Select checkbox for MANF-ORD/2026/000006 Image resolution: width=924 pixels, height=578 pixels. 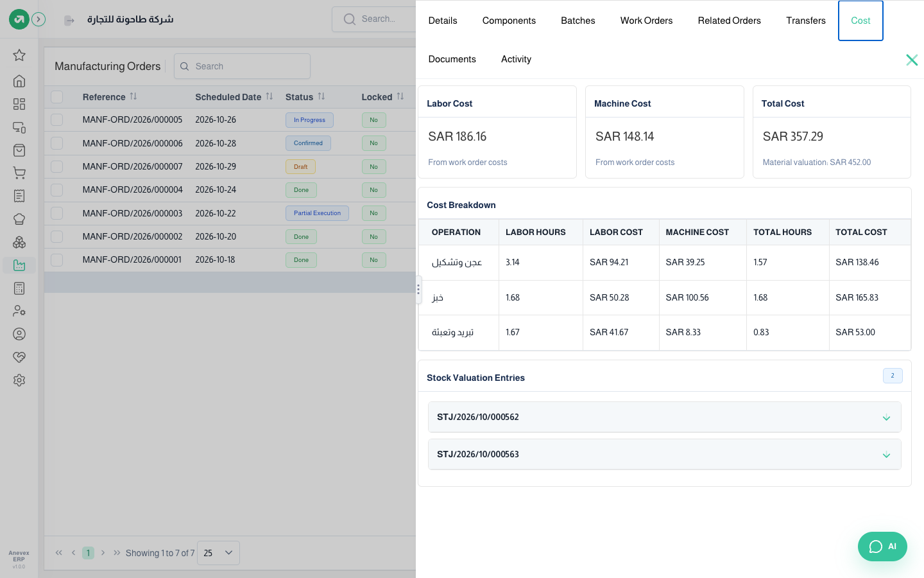(57, 143)
